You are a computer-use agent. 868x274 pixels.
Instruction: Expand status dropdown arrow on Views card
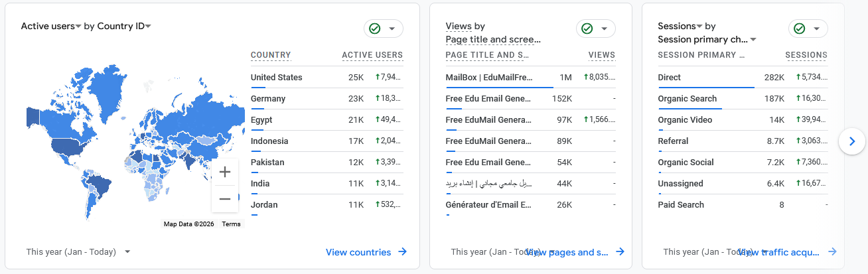[604, 29]
